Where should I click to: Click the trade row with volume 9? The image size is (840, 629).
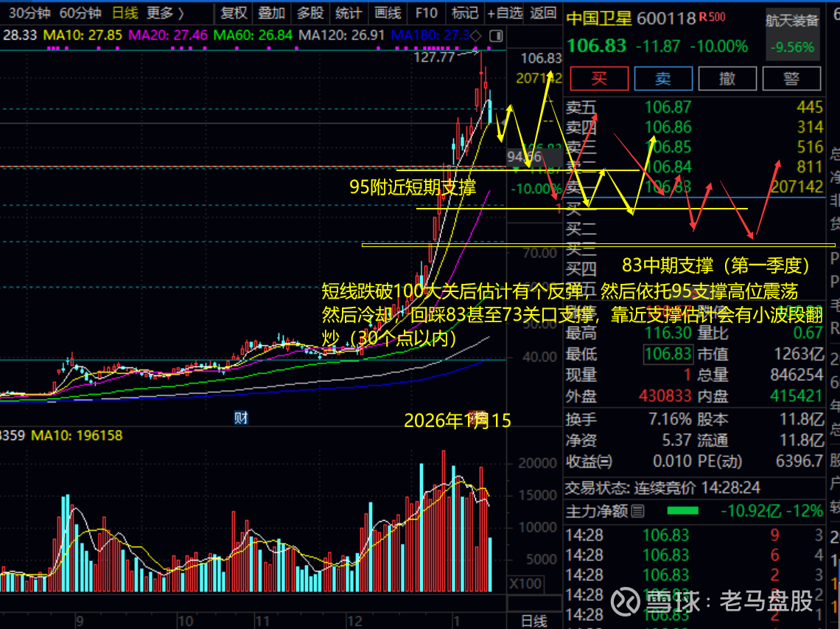[694, 535]
